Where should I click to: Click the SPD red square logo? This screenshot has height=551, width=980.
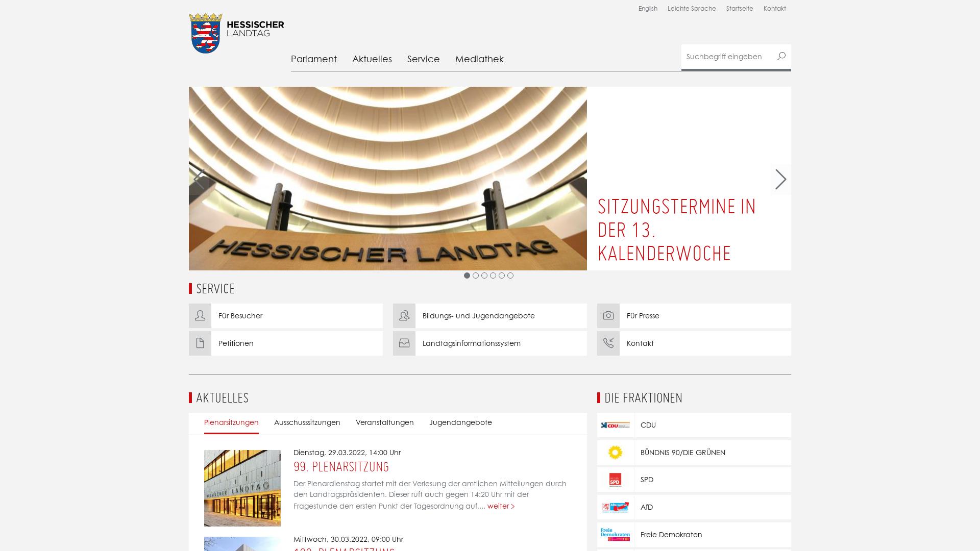616,480
